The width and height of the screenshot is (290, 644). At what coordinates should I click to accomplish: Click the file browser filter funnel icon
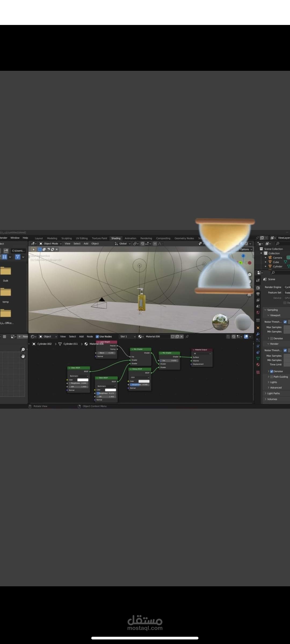tap(17, 257)
